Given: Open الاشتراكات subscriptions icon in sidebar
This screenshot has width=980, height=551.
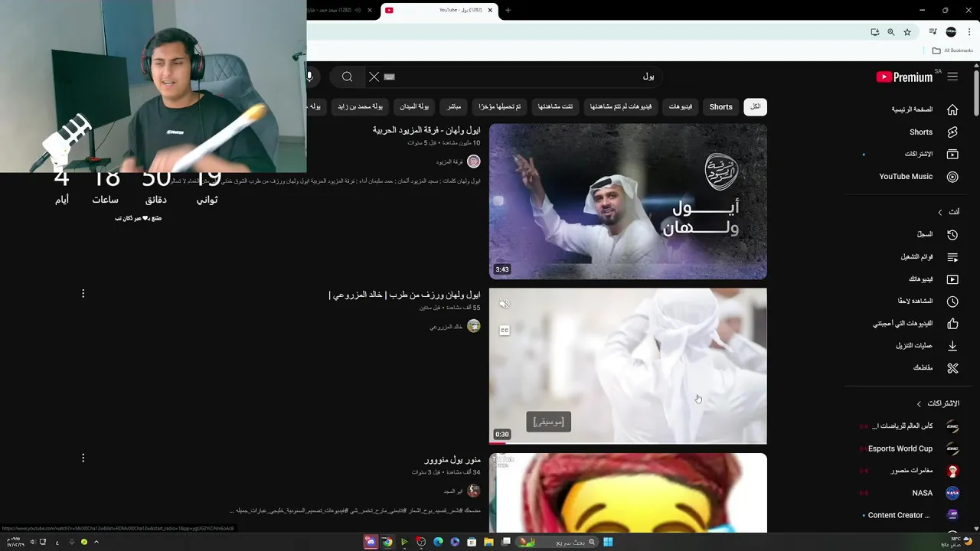Looking at the screenshot, I should pos(952,154).
